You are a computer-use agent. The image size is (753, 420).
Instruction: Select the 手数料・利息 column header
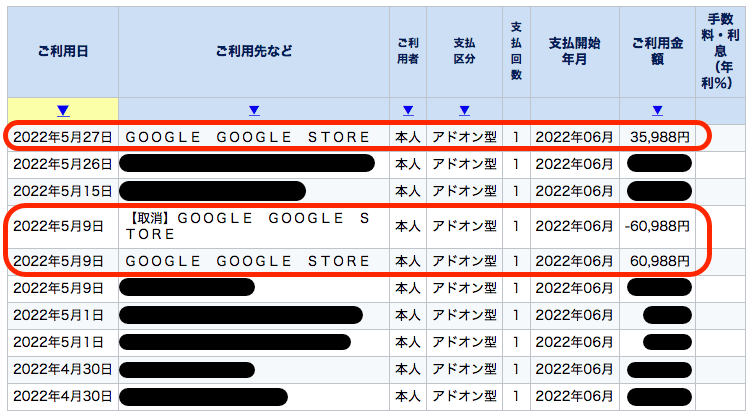723,51
